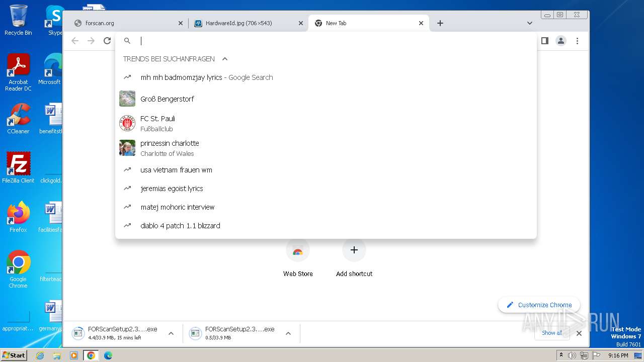Open the Firefox desktop shortcut

(x=18, y=217)
